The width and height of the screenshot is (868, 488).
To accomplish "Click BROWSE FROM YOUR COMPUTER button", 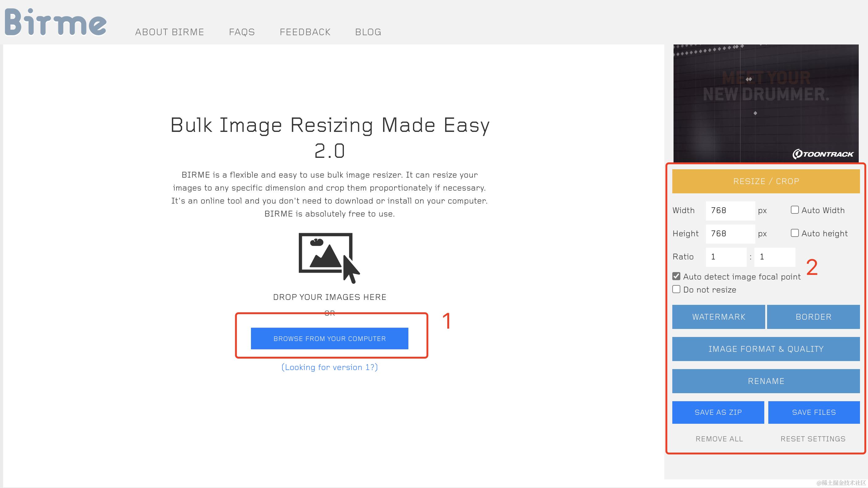I will pyautogui.click(x=330, y=338).
